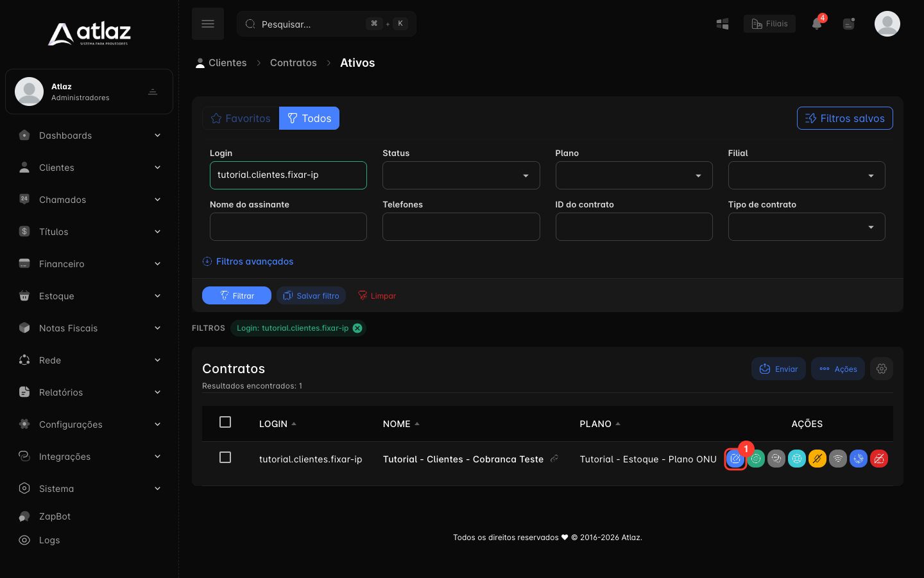The height and width of the screenshot is (578, 924).
Task: Expand the Financeiro sidebar menu
Action: [x=89, y=264]
